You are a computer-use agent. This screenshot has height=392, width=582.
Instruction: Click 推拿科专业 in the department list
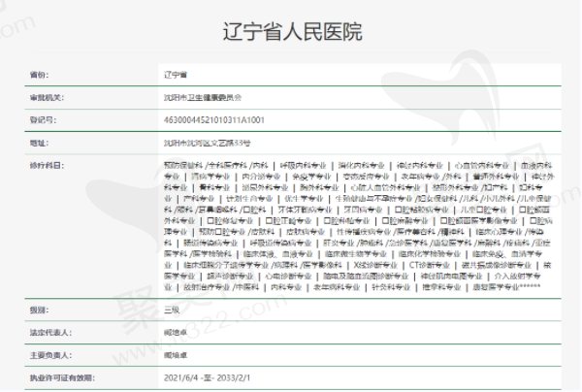coord(441,287)
